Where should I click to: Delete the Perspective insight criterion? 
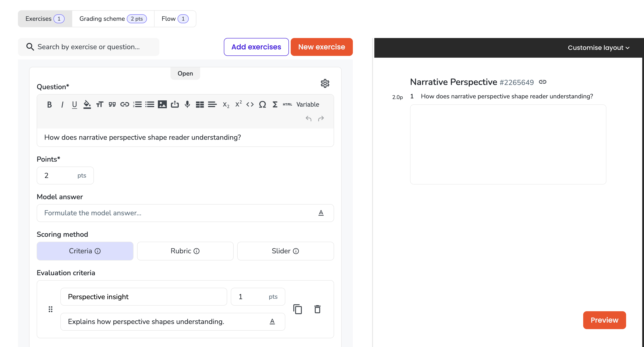point(317,309)
